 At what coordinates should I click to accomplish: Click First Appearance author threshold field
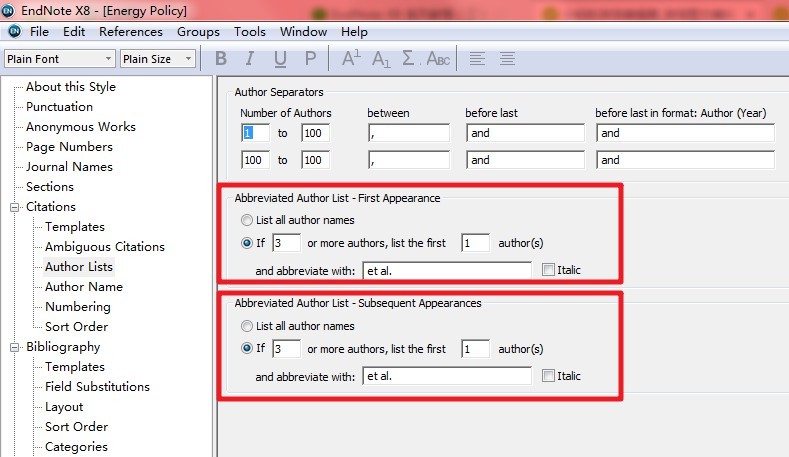[x=286, y=243]
